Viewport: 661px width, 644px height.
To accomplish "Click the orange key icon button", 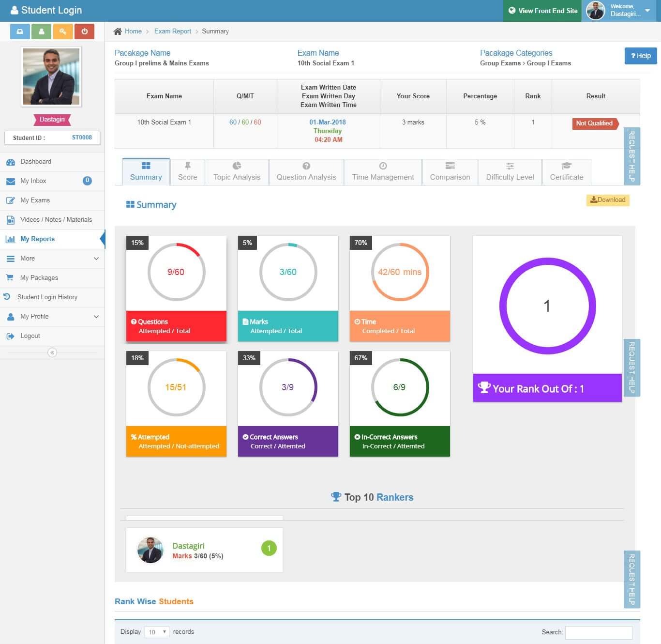I will pyautogui.click(x=63, y=31).
